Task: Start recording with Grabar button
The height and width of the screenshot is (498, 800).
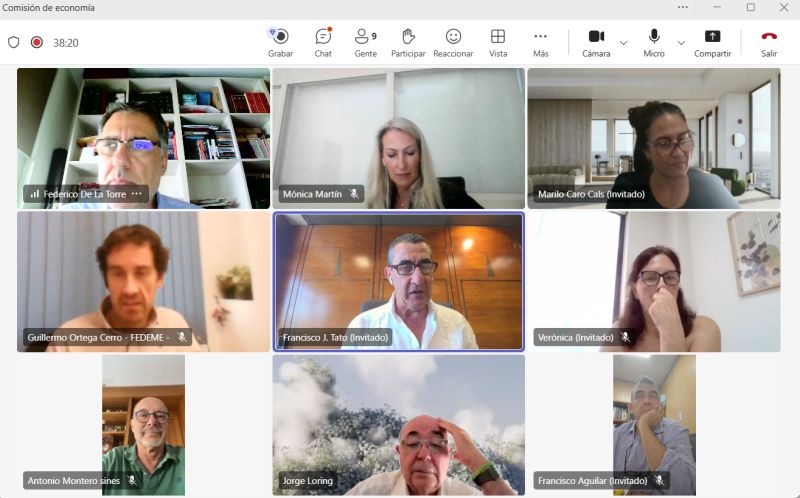Action: 280,43
